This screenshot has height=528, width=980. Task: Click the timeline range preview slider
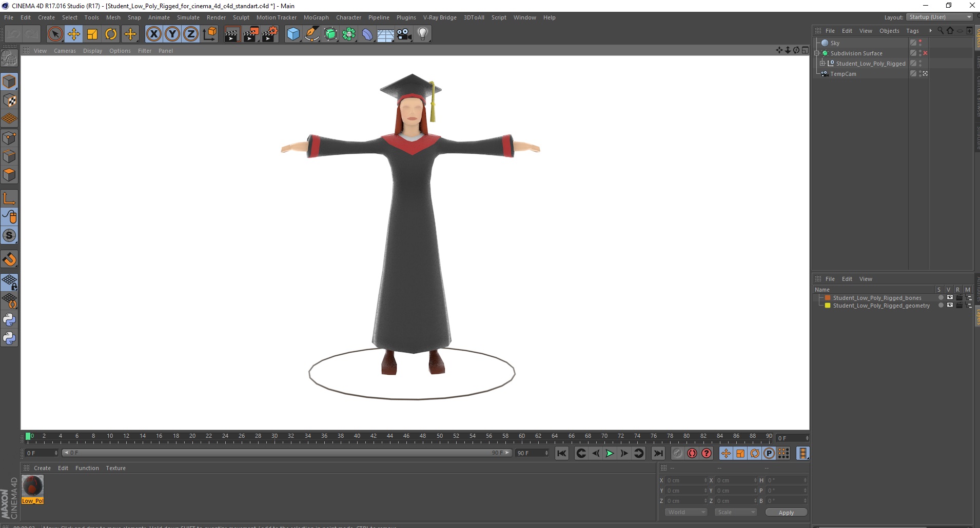click(286, 453)
